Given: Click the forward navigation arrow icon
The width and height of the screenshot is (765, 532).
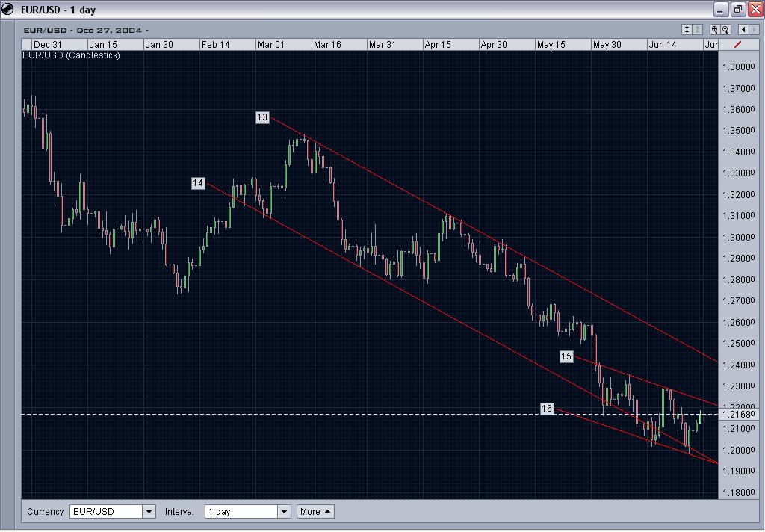Looking at the screenshot, I should point(755,30).
